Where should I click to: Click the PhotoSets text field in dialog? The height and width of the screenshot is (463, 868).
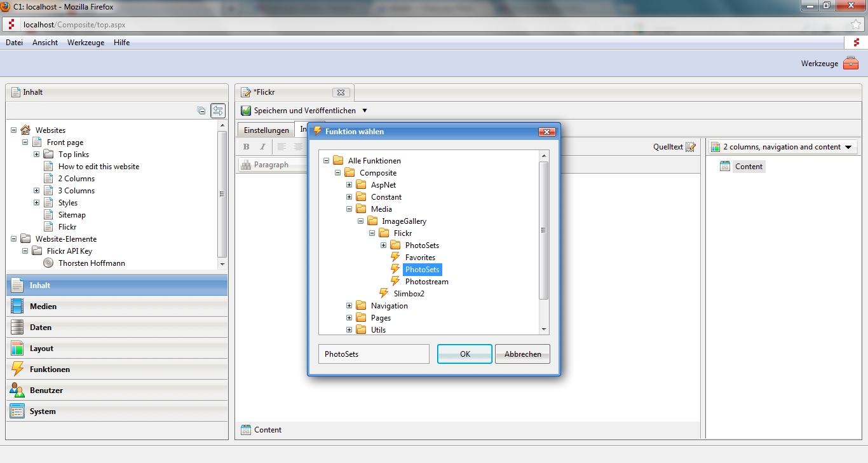374,354
